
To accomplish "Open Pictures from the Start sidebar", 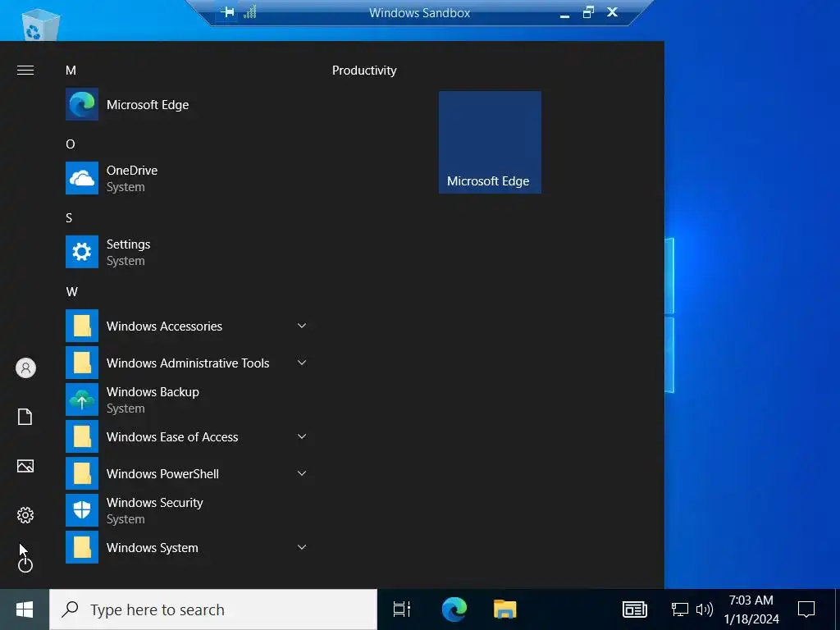I will [x=25, y=466].
